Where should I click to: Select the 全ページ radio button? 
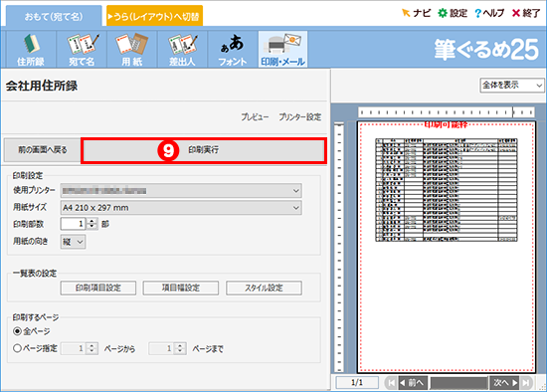(x=17, y=331)
